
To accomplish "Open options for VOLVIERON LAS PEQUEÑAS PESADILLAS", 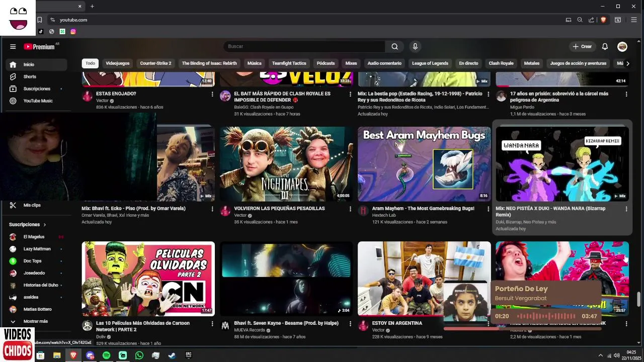I will tap(350, 209).
